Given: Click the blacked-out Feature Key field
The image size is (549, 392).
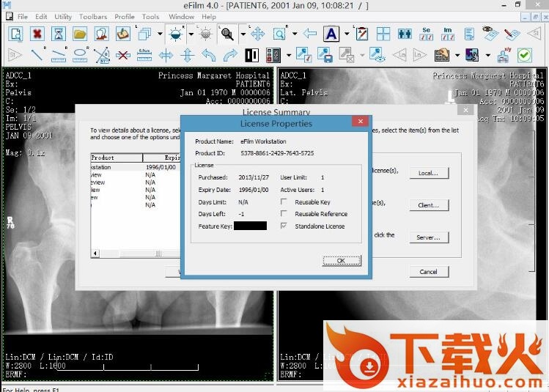Looking at the screenshot, I should [251, 226].
